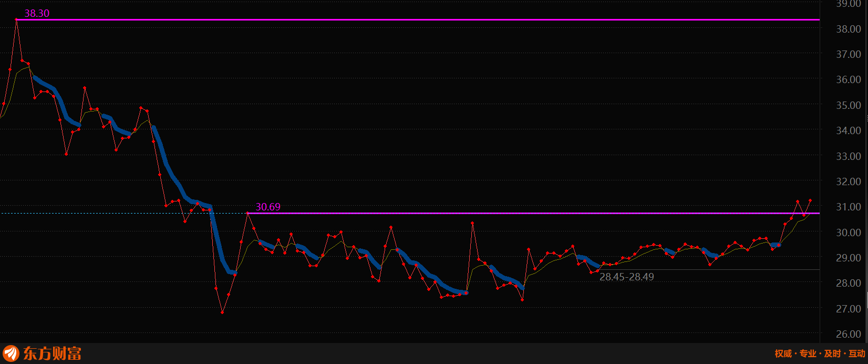Click the 37.00 price axis label
This screenshot has height=364, width=868.
(x=849, y=54)
